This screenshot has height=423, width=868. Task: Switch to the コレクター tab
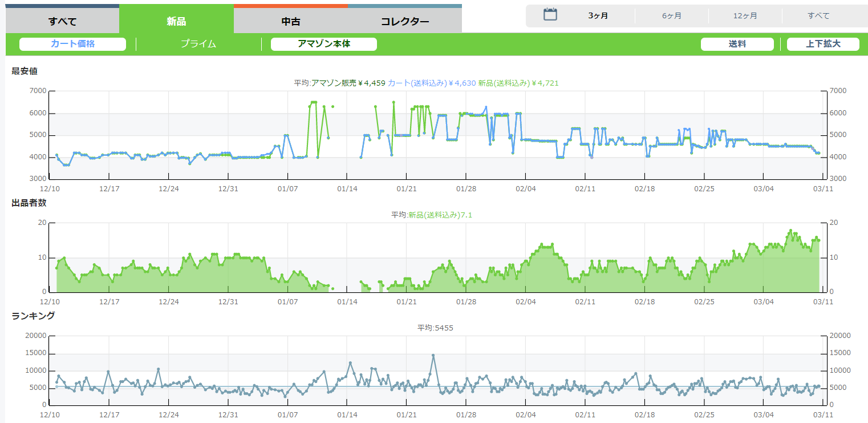tap(405, 22)
